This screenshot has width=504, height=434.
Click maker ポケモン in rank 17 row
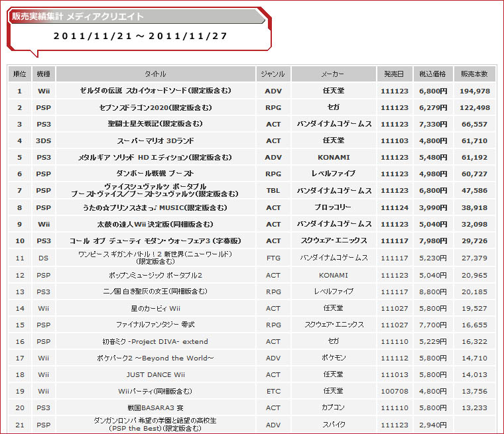[334, 358]
